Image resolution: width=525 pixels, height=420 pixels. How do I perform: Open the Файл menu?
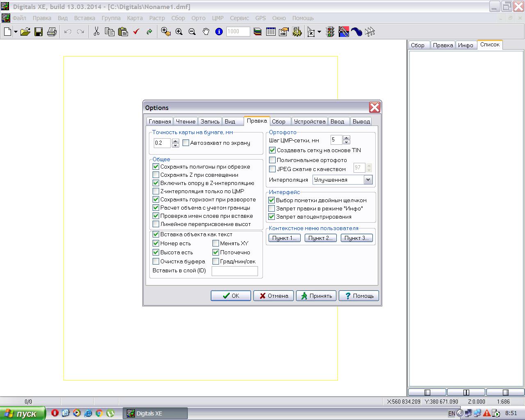pyautogui.click(x=19, y=18)
